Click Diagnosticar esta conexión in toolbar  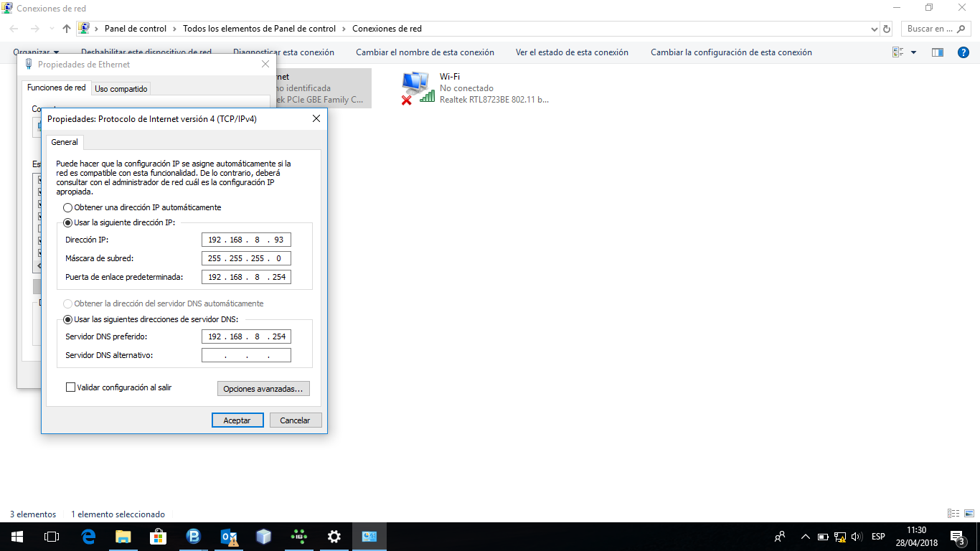tap(283, 52)
